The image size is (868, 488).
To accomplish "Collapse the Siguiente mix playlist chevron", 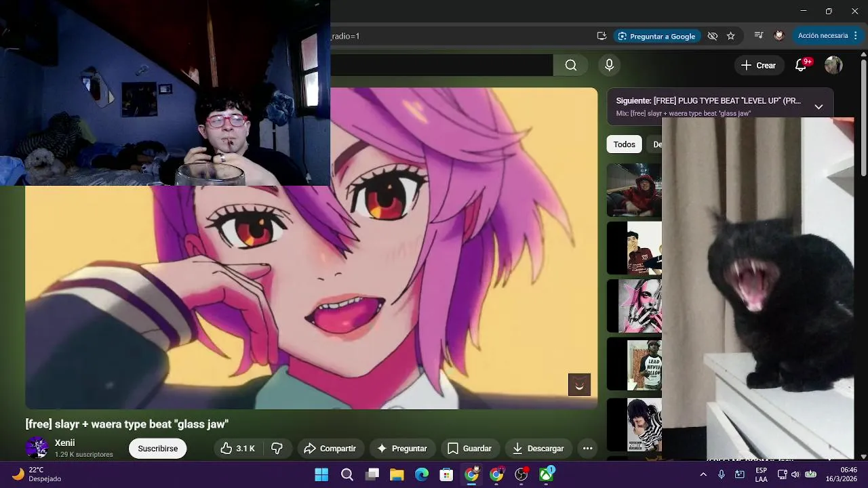I will coord(818,106).
